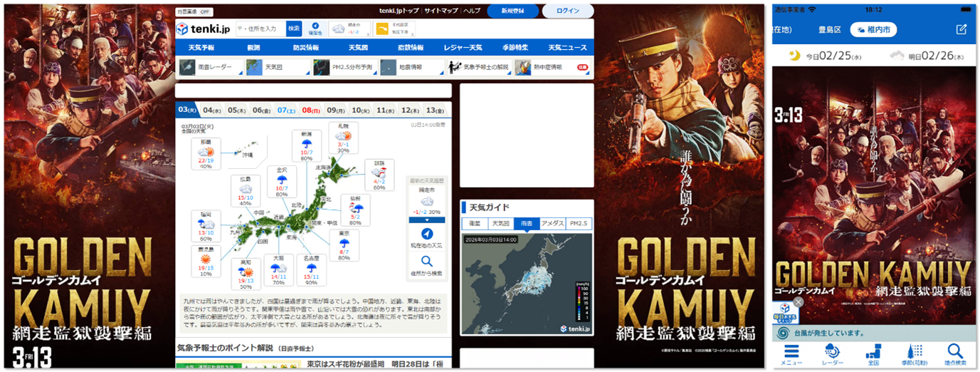Click the tenki.jp logo in the header
980x372 pixels.
(x=202, y=29)
